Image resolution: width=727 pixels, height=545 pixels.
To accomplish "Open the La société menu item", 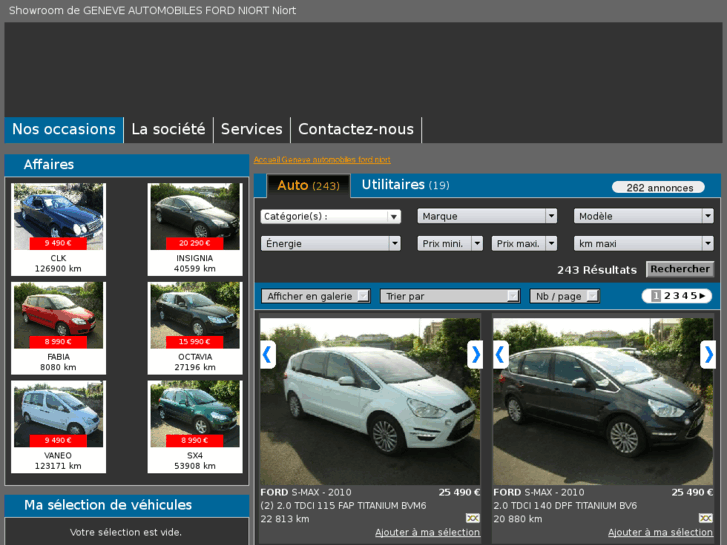I will click(x=168, y=129).
